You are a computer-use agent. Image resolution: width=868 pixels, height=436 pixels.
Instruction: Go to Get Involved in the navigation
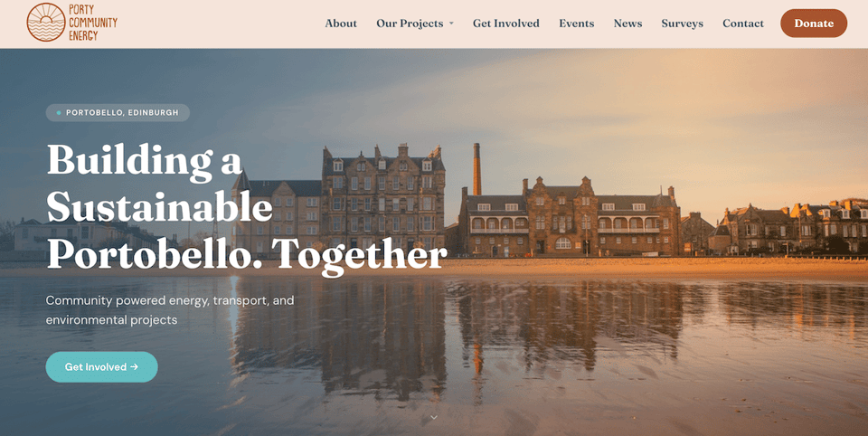tap(506, 24)
